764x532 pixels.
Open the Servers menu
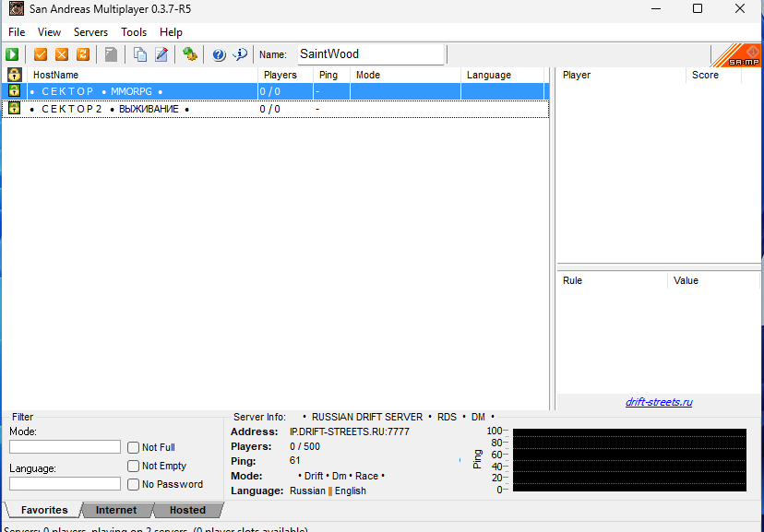tap(90, 32)
